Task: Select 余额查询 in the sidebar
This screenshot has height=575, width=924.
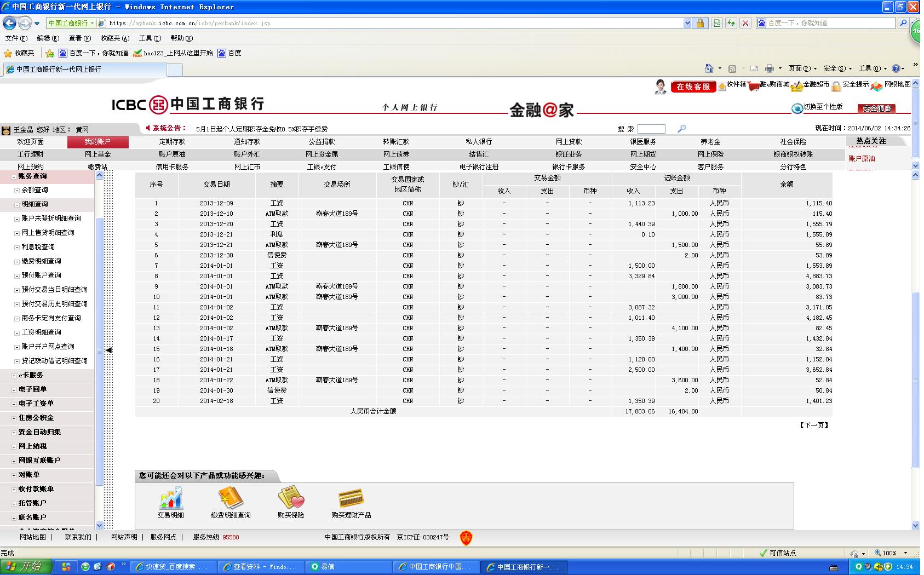Action: pyautogui.click(x=35, y=190)
